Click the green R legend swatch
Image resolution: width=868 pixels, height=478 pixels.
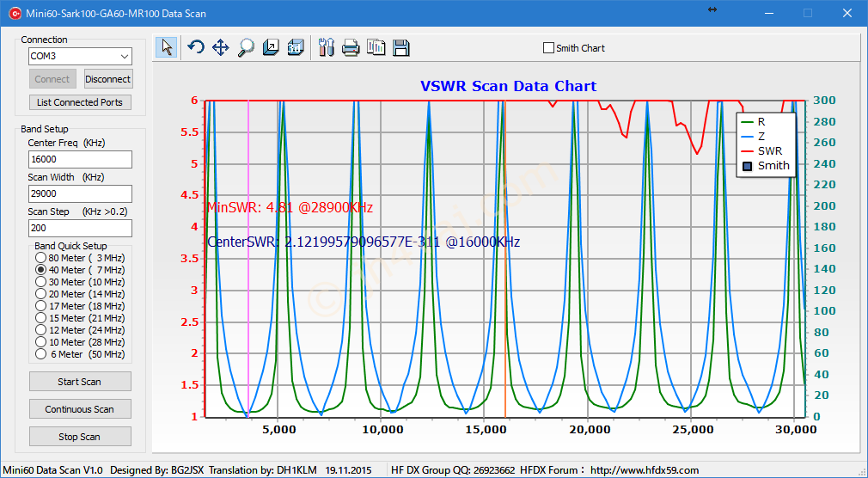747,122
